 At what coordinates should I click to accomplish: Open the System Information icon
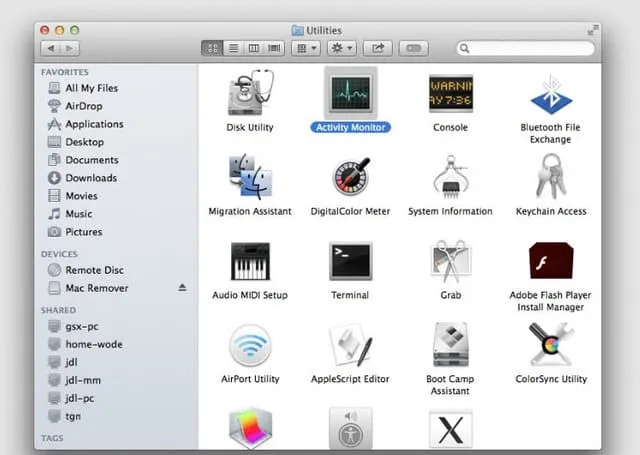click(x=451, y=177)
